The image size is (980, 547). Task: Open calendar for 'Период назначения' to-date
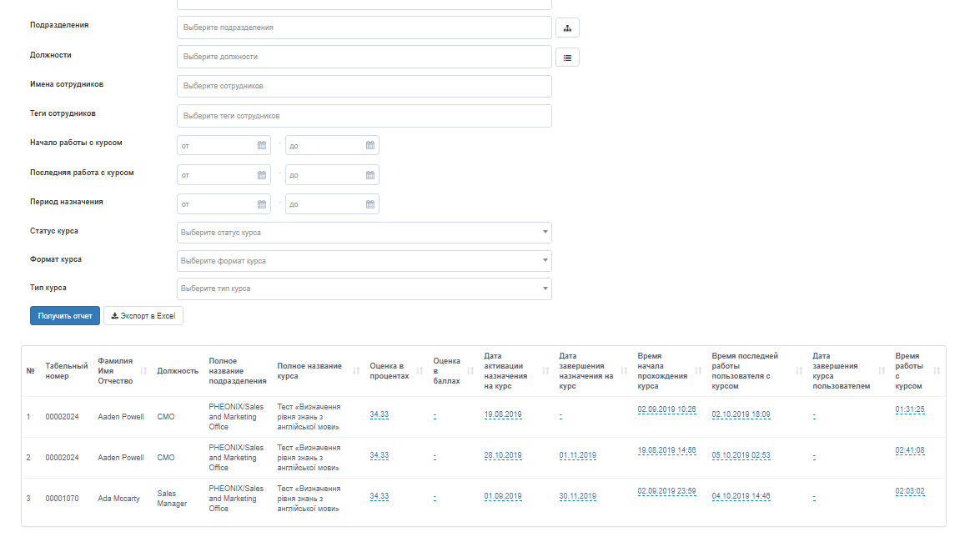[370, 203]
